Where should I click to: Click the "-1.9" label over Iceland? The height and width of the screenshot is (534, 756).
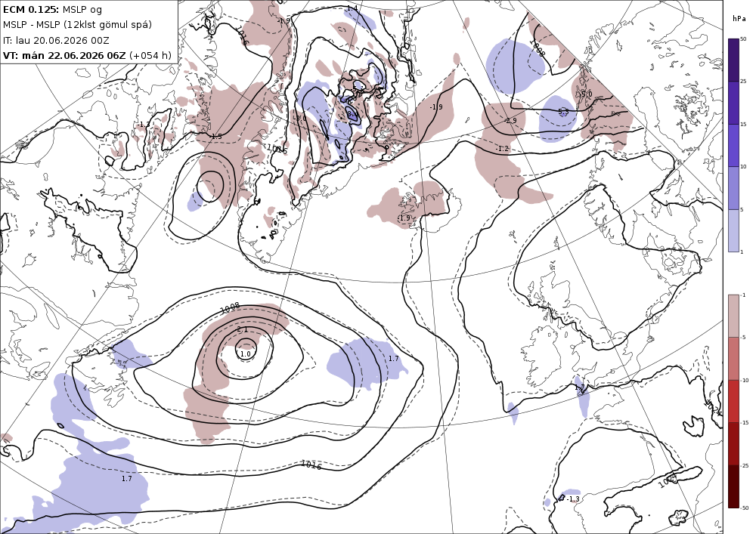tap(403, 218)
